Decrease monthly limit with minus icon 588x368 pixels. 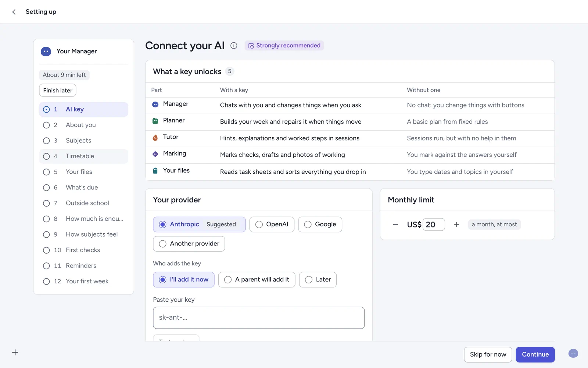(x=395, y=224)
